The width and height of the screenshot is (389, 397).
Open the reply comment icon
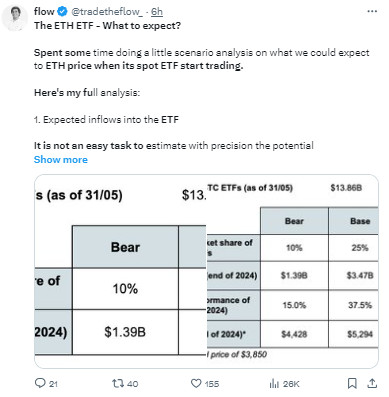click(40, 383)
